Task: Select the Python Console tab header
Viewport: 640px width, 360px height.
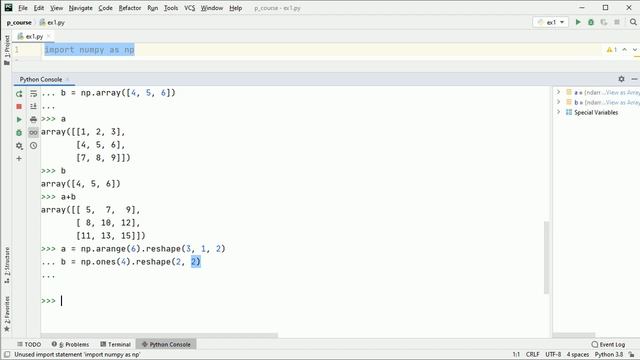Action: [41, 79]
